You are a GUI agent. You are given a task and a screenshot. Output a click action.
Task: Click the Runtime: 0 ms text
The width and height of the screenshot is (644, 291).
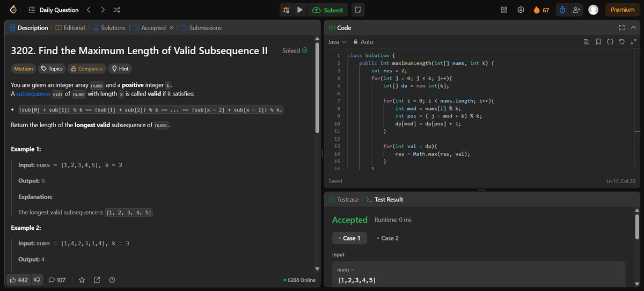pos(394,220)
